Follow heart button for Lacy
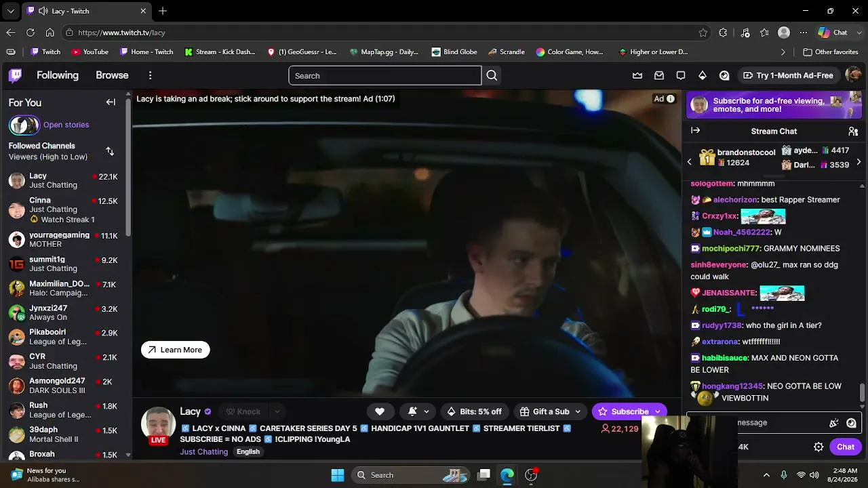Image resolution: width=868 pixels, height=488 pixels. point(380,411)
